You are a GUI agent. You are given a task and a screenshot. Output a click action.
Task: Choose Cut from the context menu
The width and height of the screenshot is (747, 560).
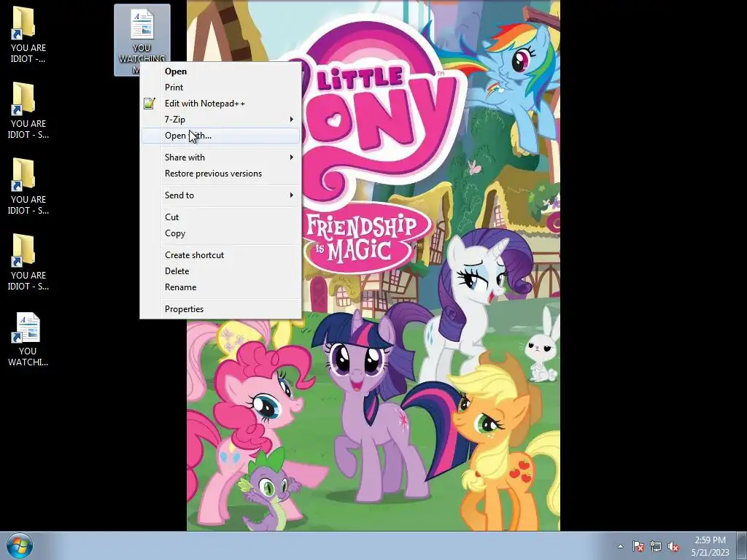click(220, 217)
